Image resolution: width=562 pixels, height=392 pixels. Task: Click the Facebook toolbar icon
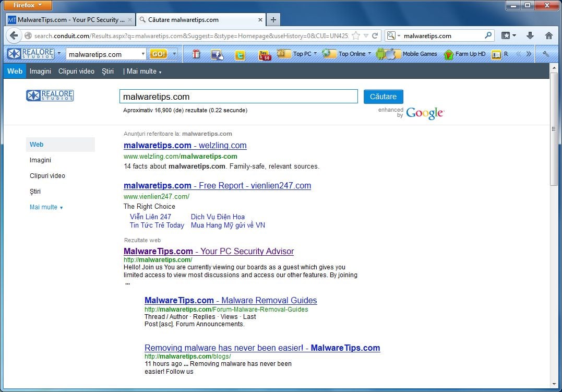point(217,54)
